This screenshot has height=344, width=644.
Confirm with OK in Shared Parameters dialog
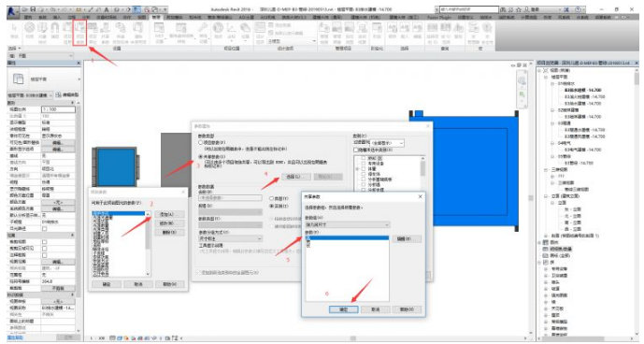pos(344,309)
